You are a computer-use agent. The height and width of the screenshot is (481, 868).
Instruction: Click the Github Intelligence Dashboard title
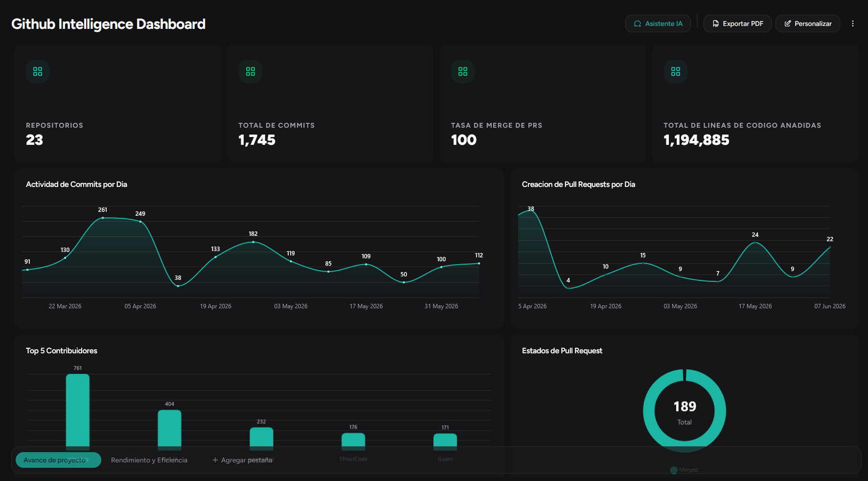tap(108, 24)
